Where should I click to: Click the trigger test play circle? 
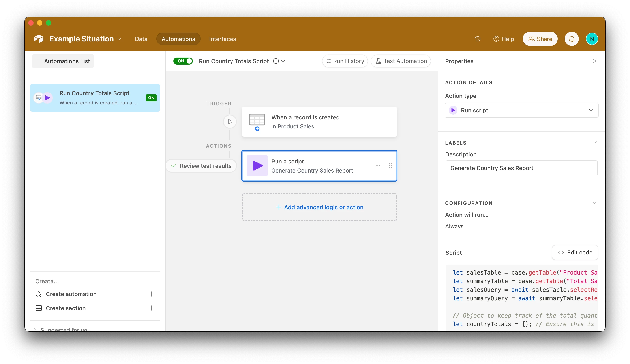(230, 122)
